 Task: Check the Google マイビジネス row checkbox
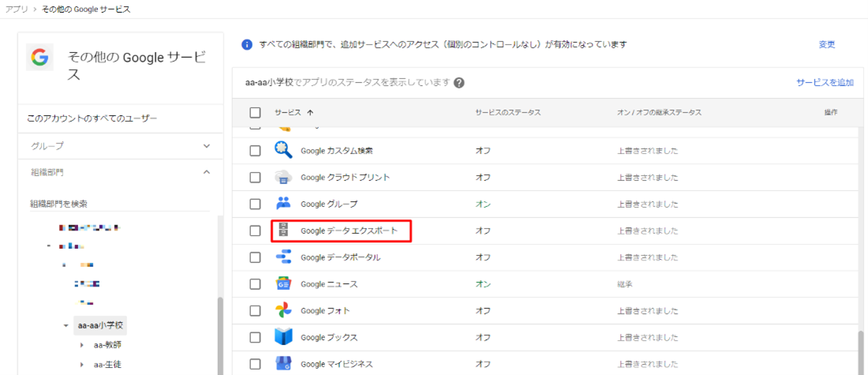pos(255,364)
